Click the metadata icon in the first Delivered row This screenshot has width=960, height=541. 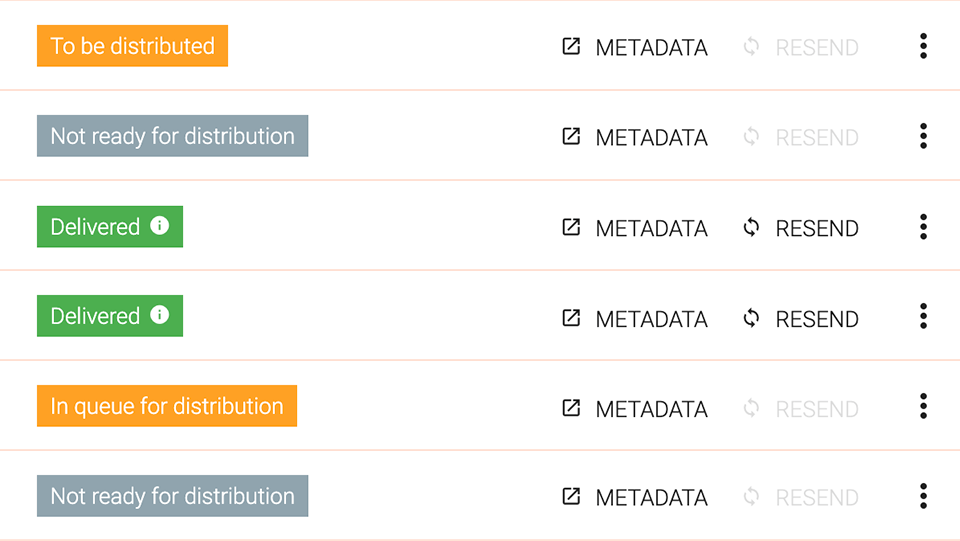coord(571,227)
